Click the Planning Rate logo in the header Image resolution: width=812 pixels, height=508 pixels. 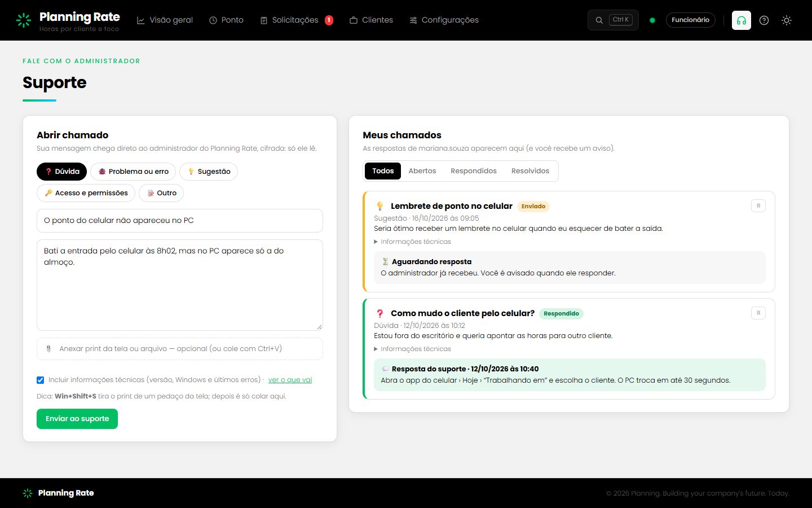[x=68, y=20]
